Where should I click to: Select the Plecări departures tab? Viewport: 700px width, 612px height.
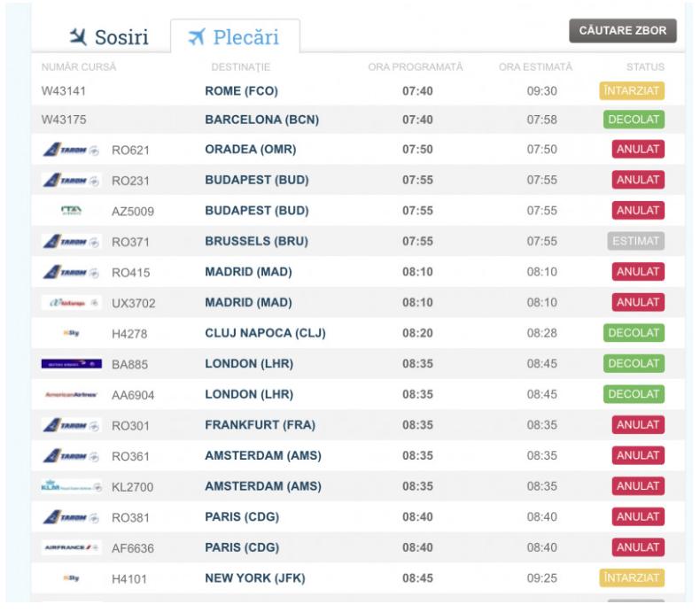pos(235,37)
